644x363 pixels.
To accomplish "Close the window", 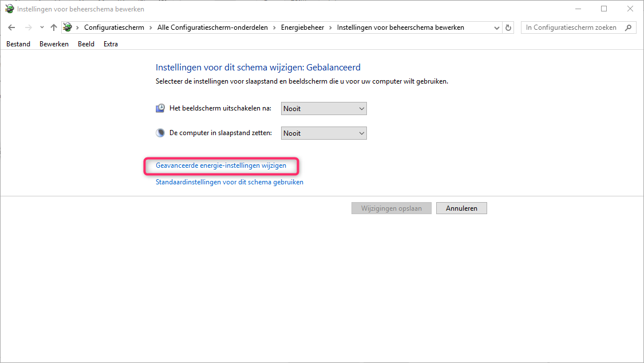I will coord(630,9).
